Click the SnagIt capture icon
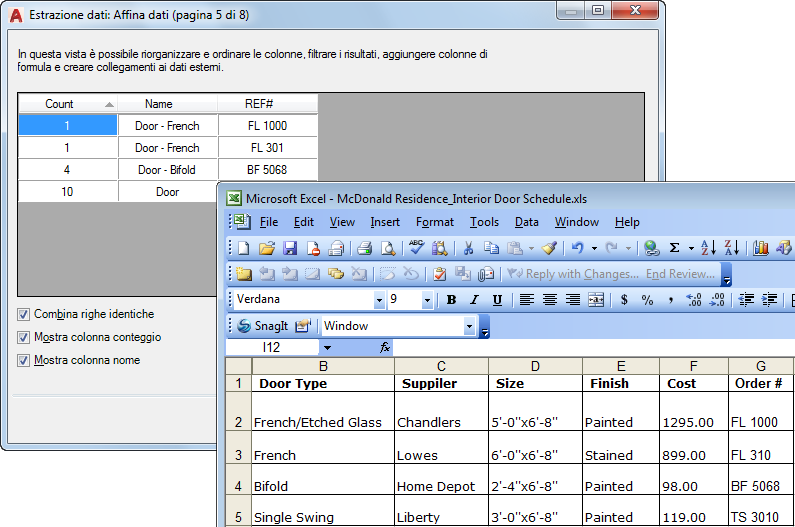795x527 pixels. [263, 326]
